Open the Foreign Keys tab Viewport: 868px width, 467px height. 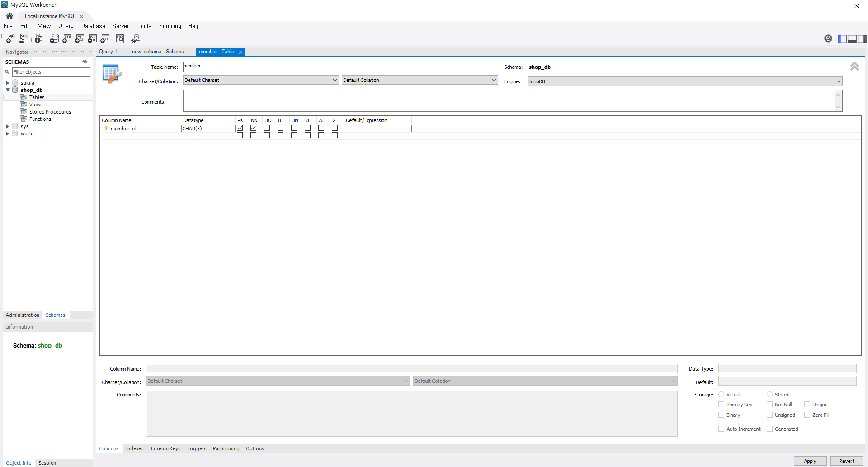pos(165,448)
